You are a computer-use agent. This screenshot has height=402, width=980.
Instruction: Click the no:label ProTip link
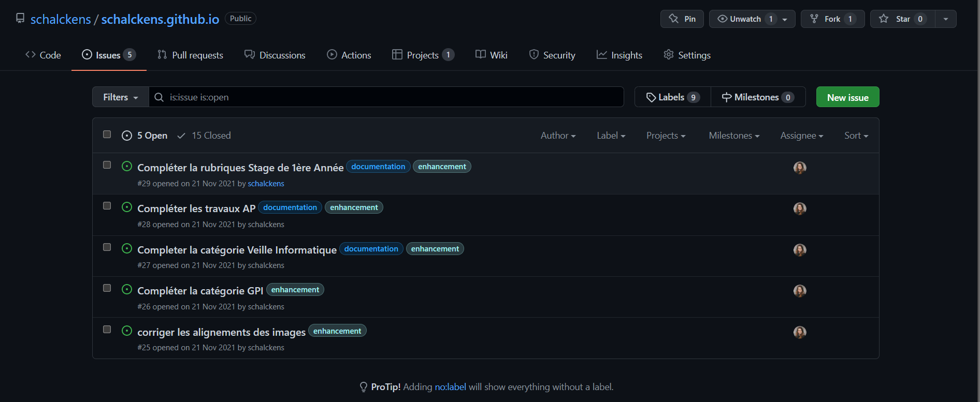[450, 387]
